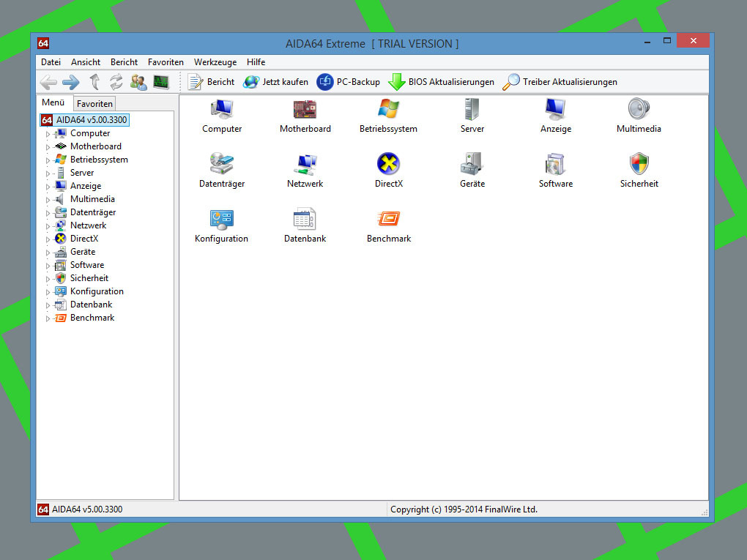747x560 pixels.
Task: Click the refresh toolbar icon
Action: 116,82
